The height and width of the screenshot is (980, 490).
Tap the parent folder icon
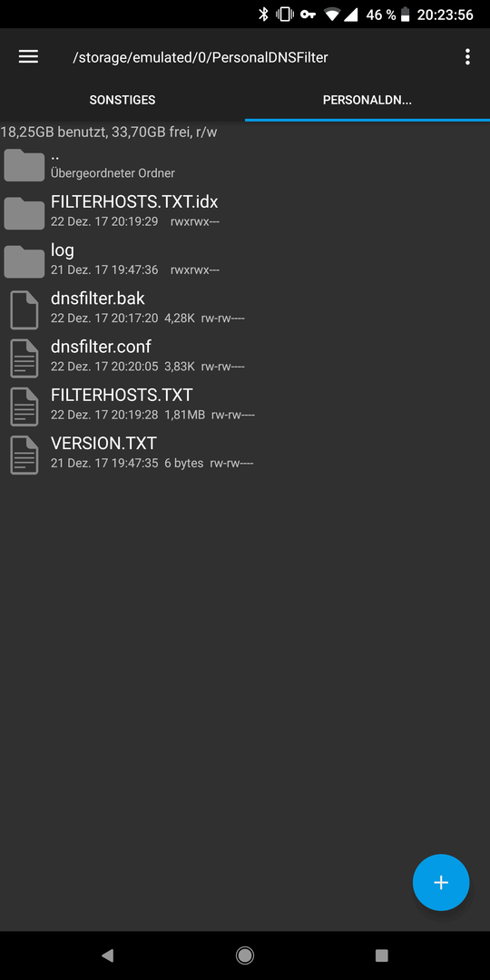point(24,165)
